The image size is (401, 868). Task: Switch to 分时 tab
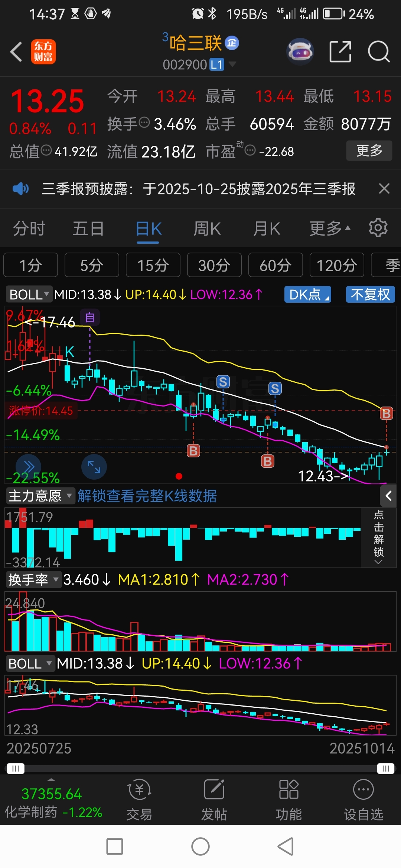[x=29, y=228]
